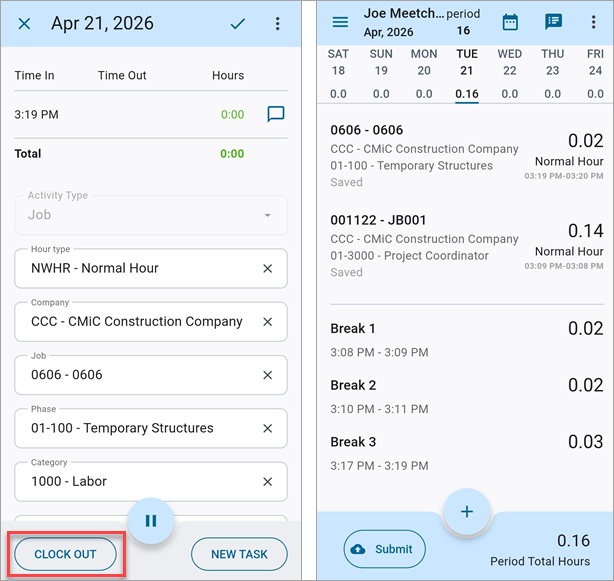Image resolution: width=614 pixels, height=581 pixels.
Task: Clear the Company field value
Action: pyautogui.click(x=267, y=322)
